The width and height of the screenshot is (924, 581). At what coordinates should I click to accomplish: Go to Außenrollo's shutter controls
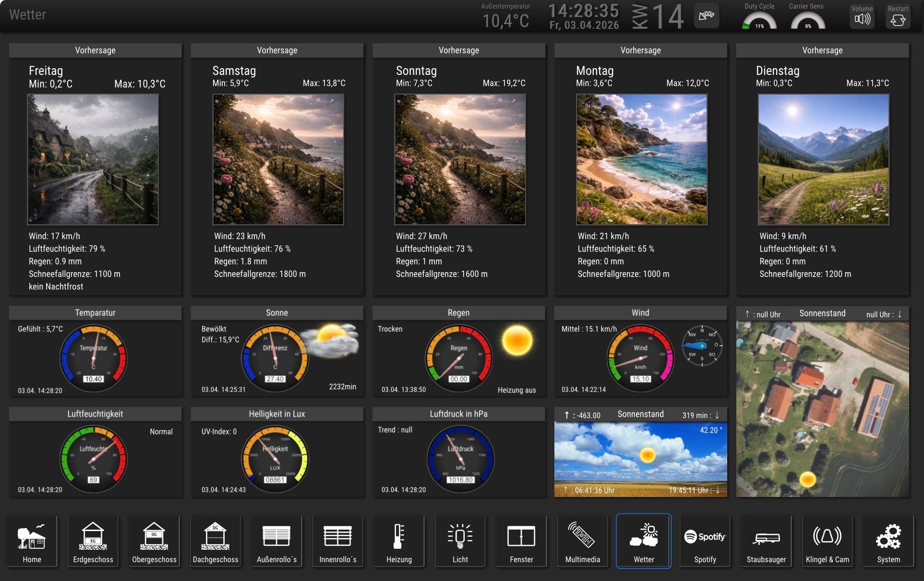point(276,541)
